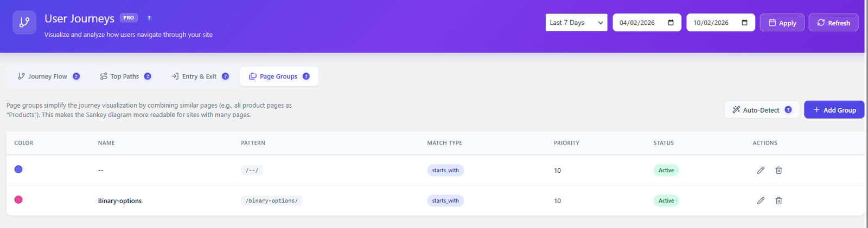Click starts_with badge in Binary-options row
Viewport: 868px width, 228px height.
[445, 200]
